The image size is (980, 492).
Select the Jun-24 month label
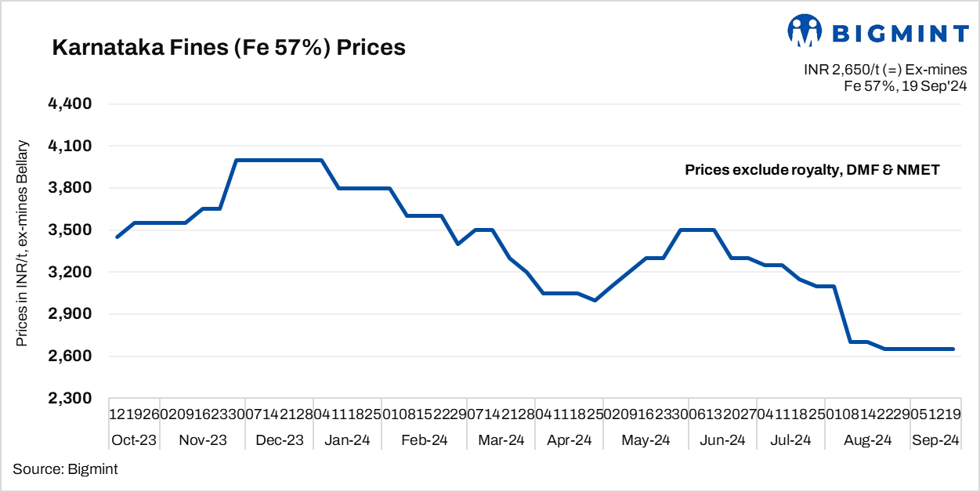coord(721,440)
